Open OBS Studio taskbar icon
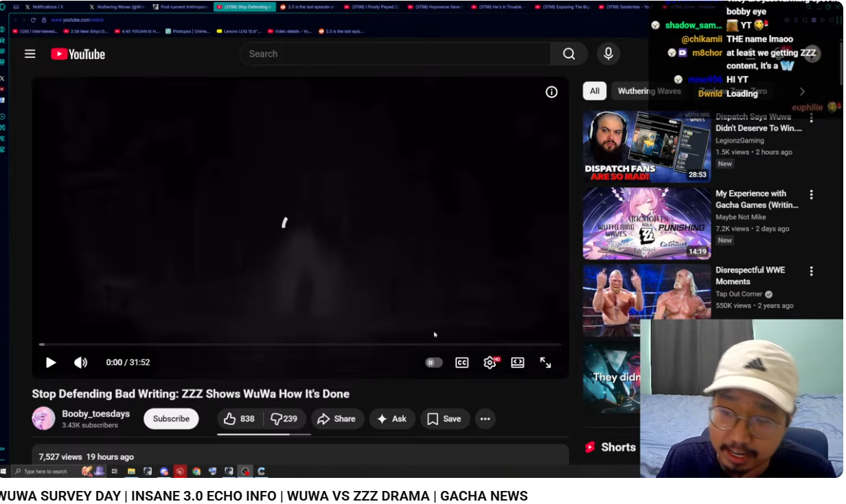This screenshot has height=504, width=846. (245, 471)
